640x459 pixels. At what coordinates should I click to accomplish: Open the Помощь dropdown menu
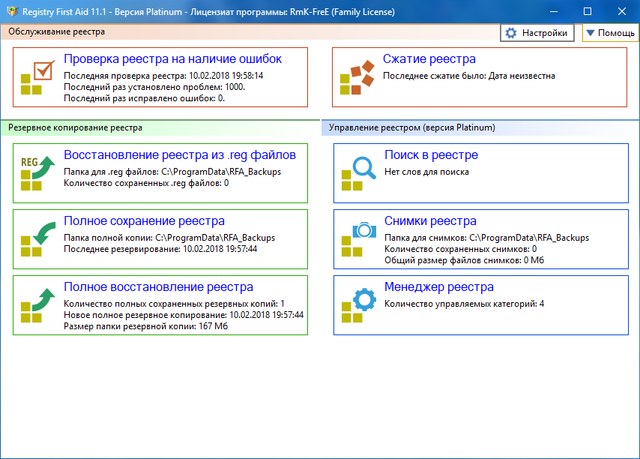(x=609, y=33)
